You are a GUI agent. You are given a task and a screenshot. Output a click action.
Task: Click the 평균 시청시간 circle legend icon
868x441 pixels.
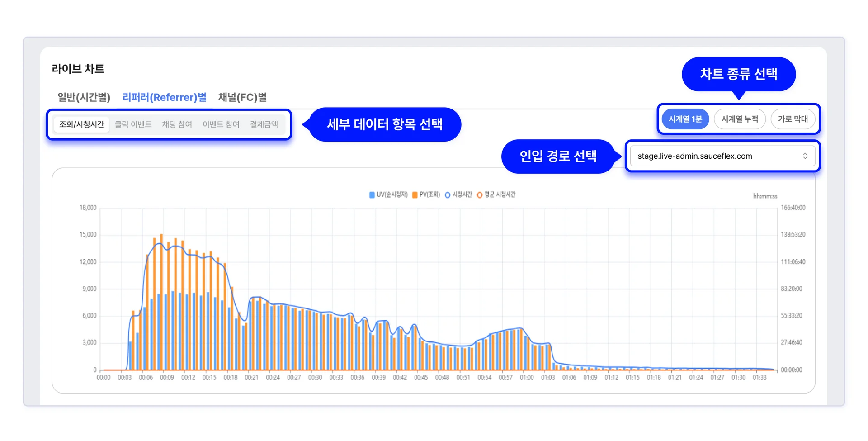479,194
